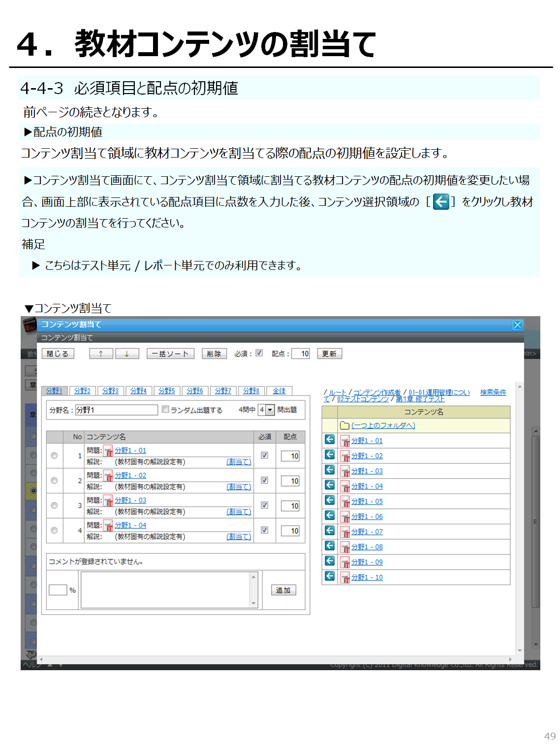Click the assign arrow icon beside 分野1 - 10
This screenshot has width=560, height=747.
330,576
